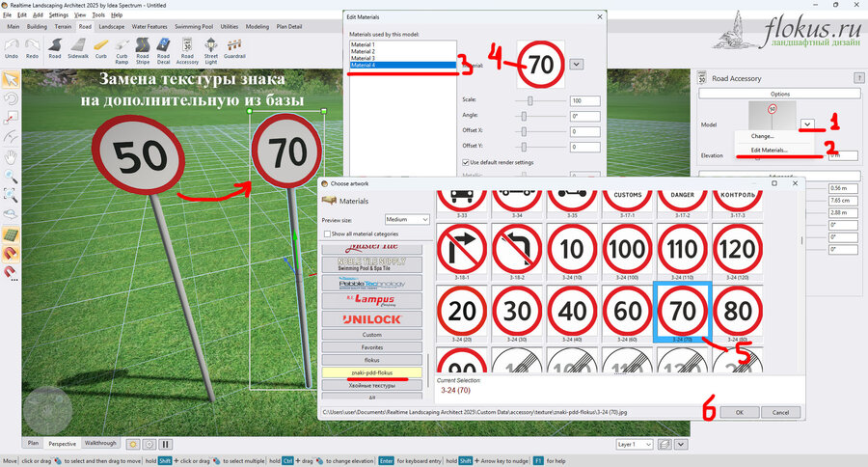Choose the Road Stripe tool
This screenshot has width=868, height=467.
pos(143,51)
